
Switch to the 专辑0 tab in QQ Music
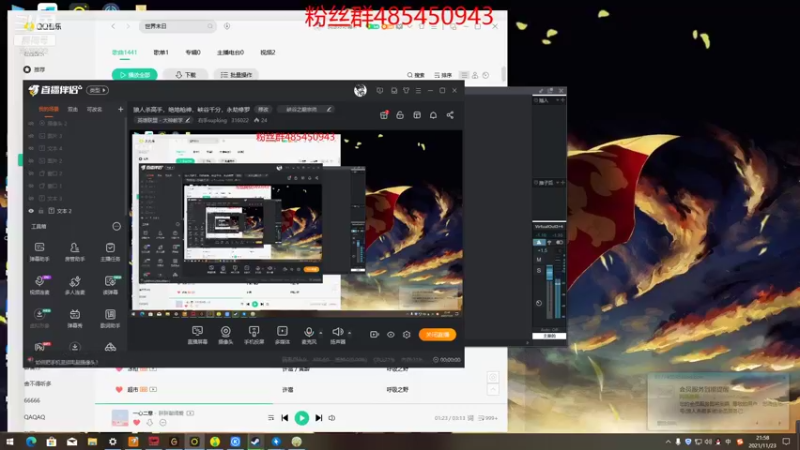[x=193, y=53]
